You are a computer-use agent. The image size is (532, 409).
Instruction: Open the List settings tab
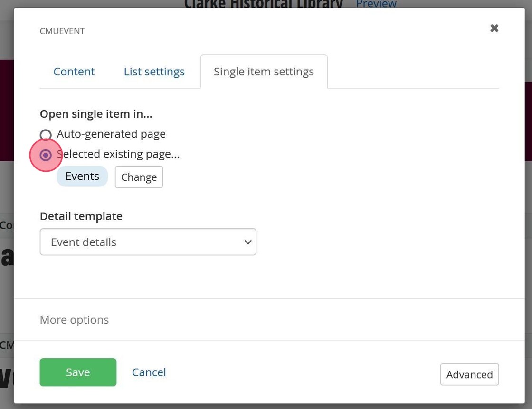click(154, 72)
